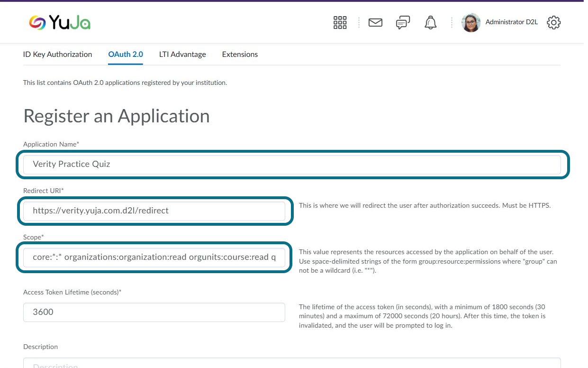Click the Description text area
The height and width of the screenshot is (368, 588).
[292, 363]
